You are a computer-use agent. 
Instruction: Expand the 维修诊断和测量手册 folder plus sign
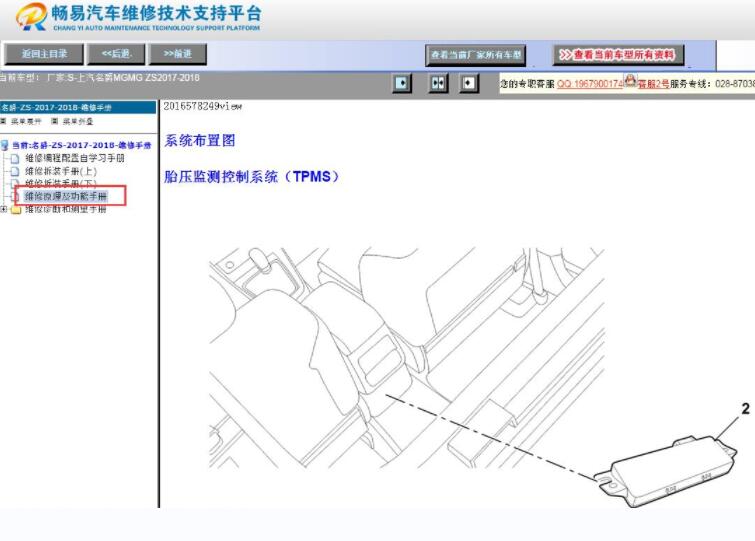pos(4,209)
